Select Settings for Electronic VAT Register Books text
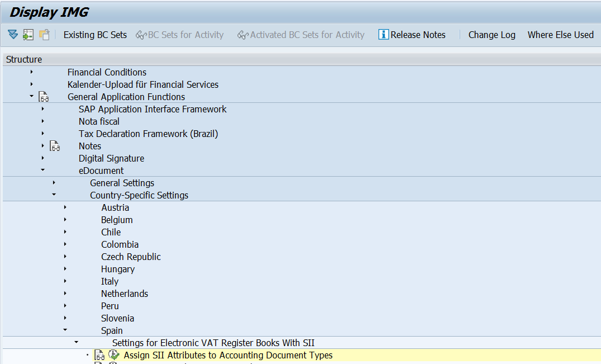 point(213,343)
